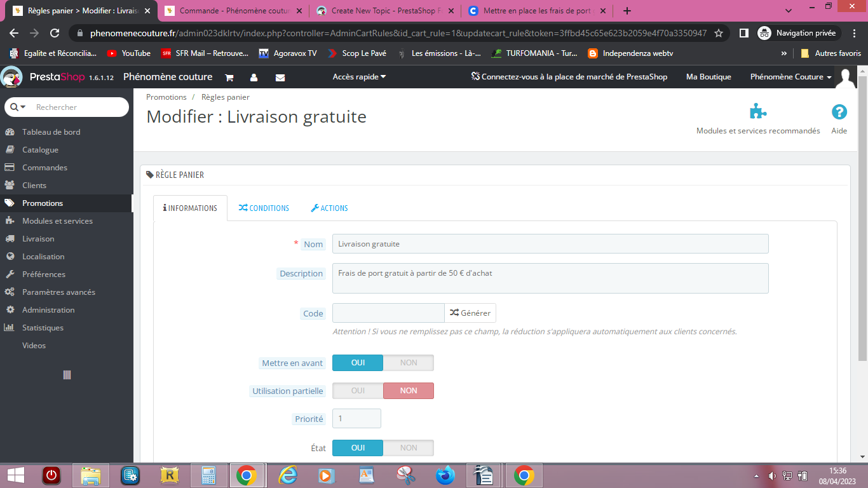Set État to OUI
Viewport: 868px width, 488px height.
pos(358,448)
